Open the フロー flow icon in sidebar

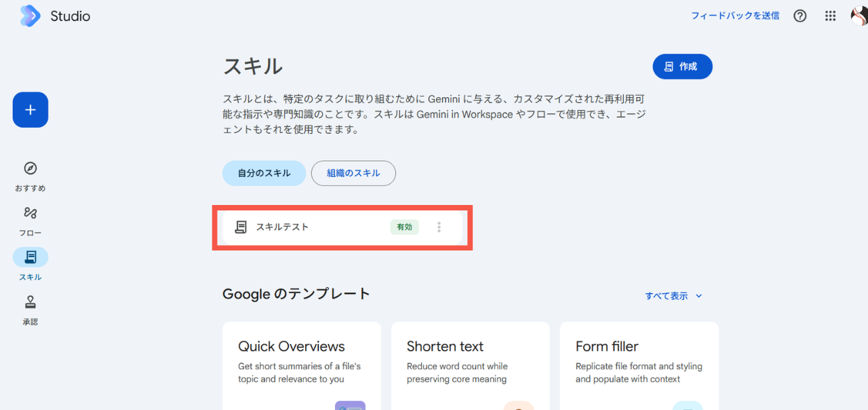point(31,213)
